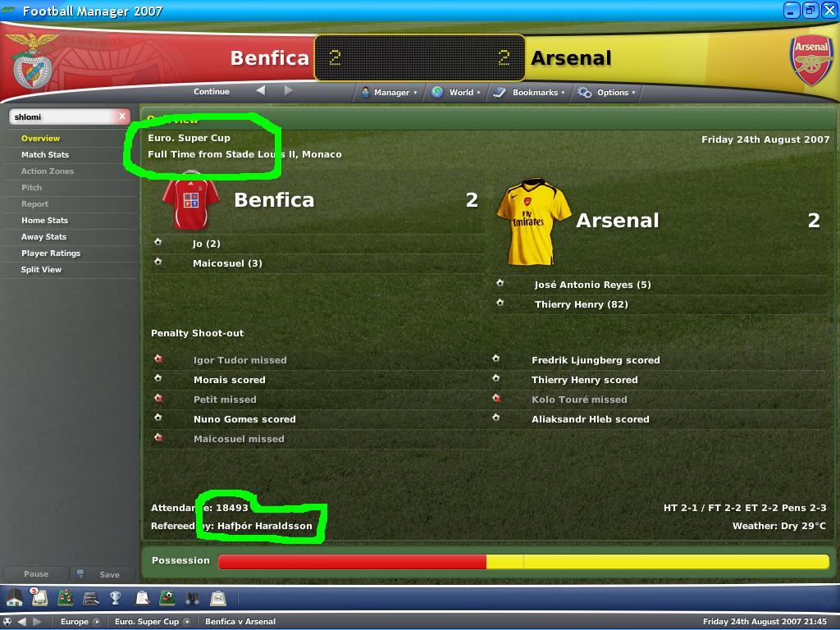The image size is (840, 630).
Task: Click the clipboard with pen icon
Action: [x=143, y=598]
